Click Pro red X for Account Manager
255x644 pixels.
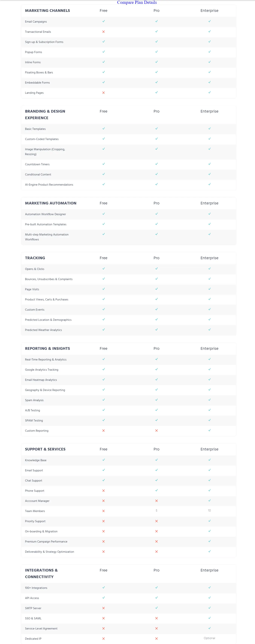tap(157, 501)
